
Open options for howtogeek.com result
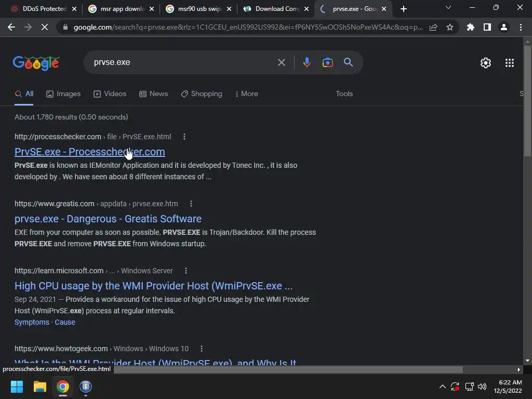click(202, 349)
